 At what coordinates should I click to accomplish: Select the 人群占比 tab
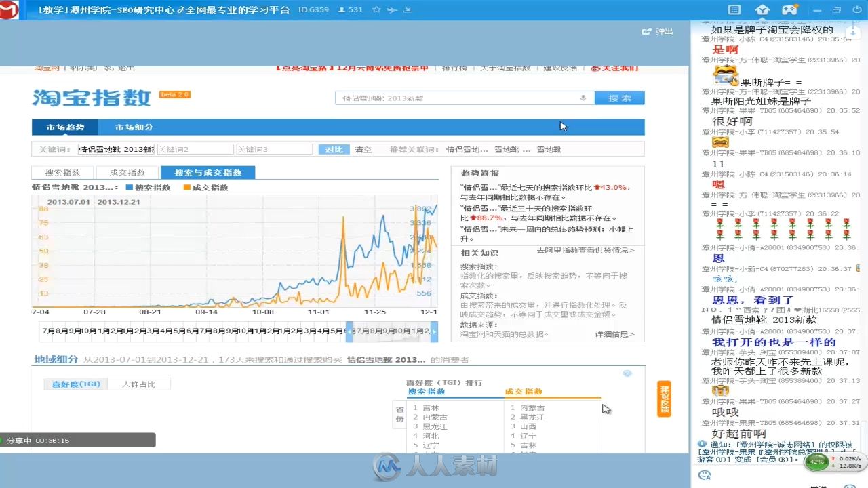point(139,384)
